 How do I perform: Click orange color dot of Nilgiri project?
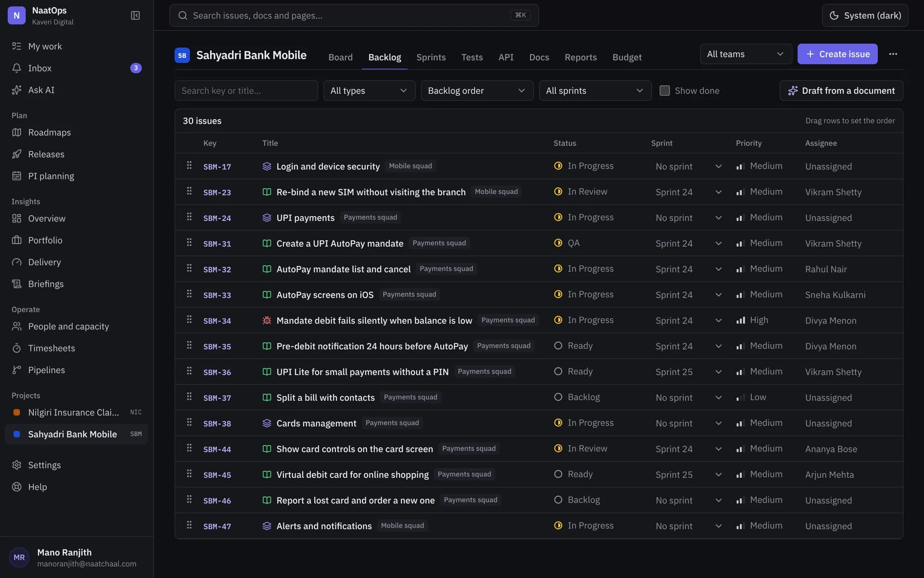coord(17,412)
